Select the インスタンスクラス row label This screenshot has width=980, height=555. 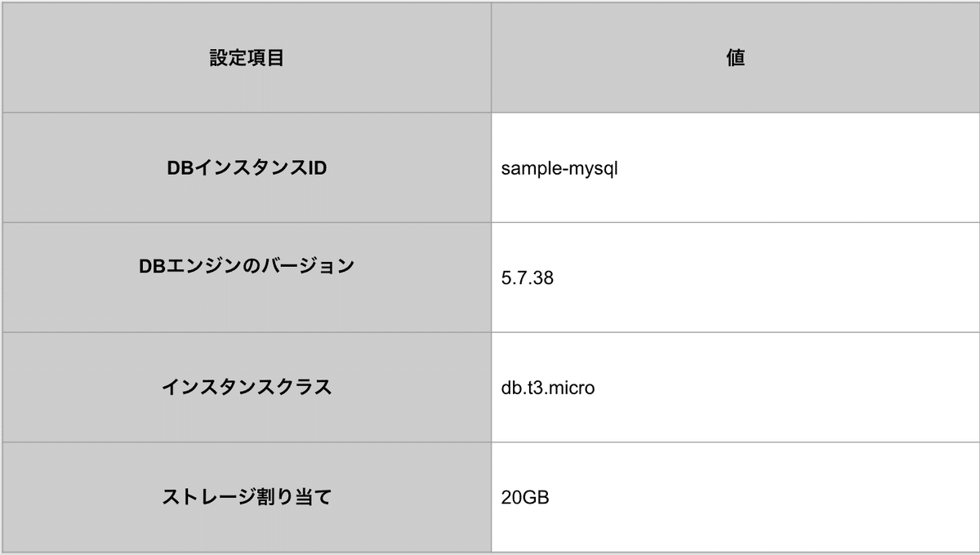pos(247,387)
